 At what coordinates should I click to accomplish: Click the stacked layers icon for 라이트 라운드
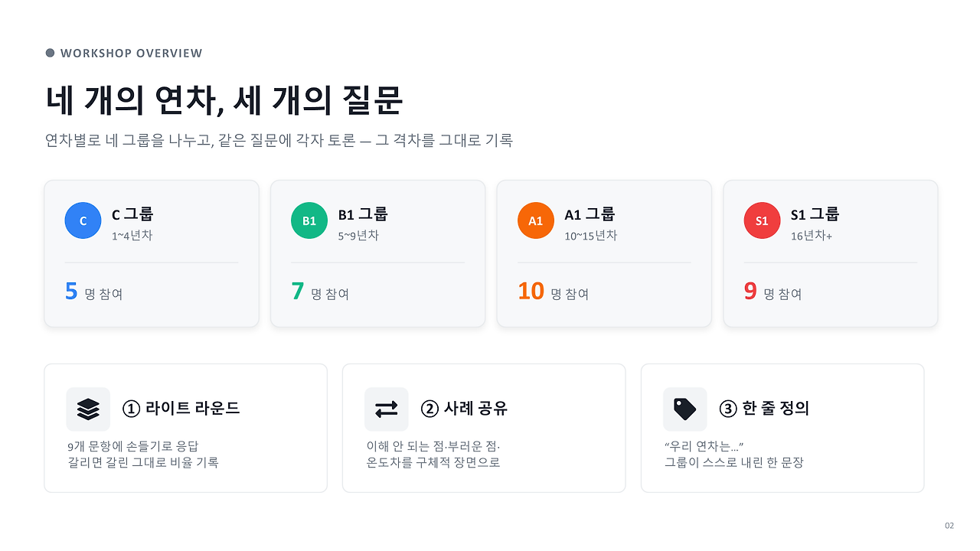pos(88,409)
